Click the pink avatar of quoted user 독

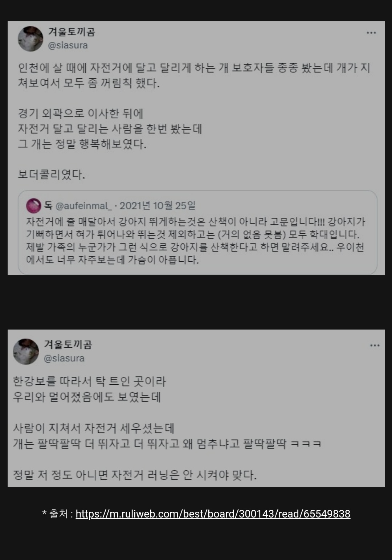33,206
